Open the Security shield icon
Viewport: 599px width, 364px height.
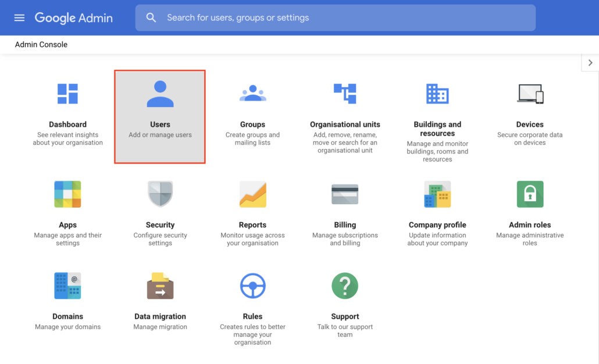(160, 194)
